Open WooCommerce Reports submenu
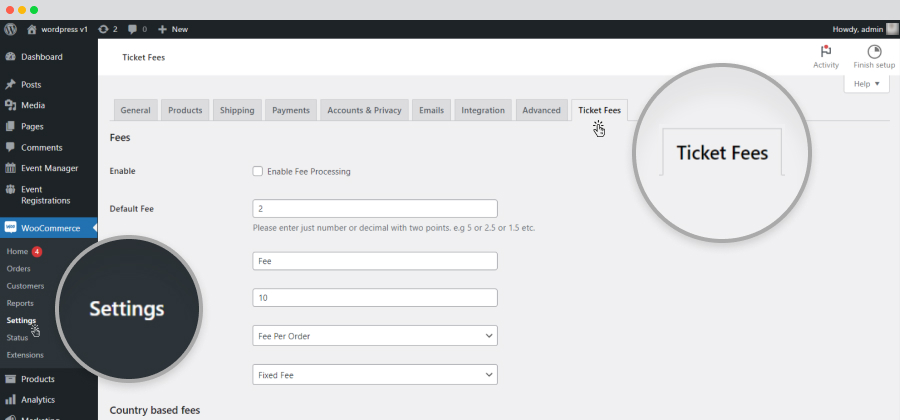This screenshot has width=900, height=420. (x=20, y=303)
